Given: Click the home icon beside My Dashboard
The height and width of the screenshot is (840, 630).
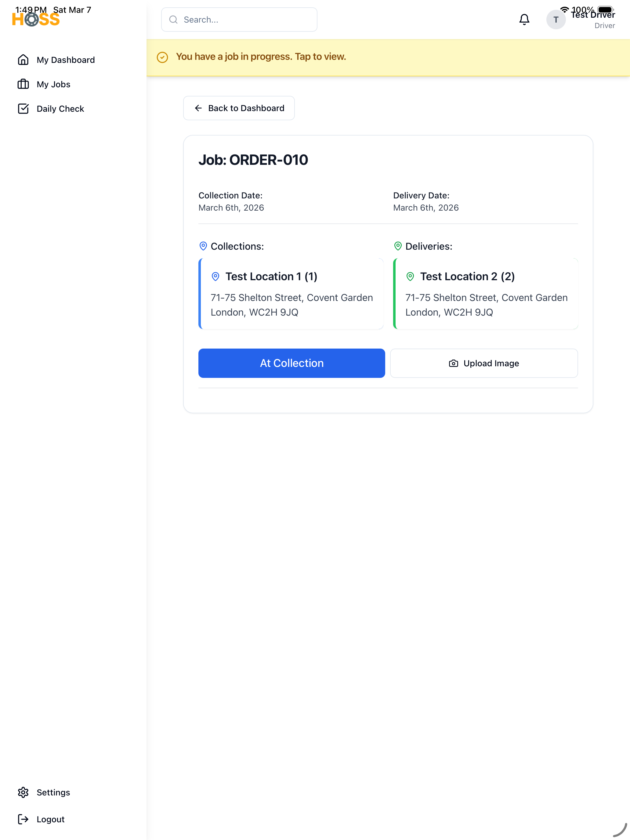Looking at the screenshot, I should click(x=23, y=60).
